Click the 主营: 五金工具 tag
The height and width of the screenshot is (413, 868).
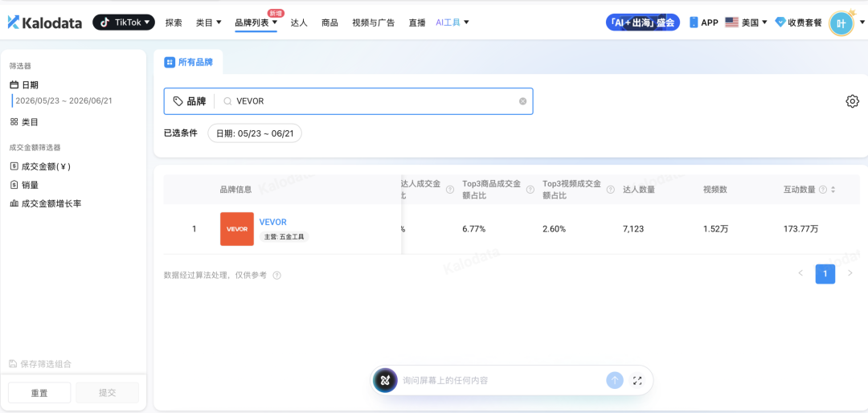tap(284, 237)
